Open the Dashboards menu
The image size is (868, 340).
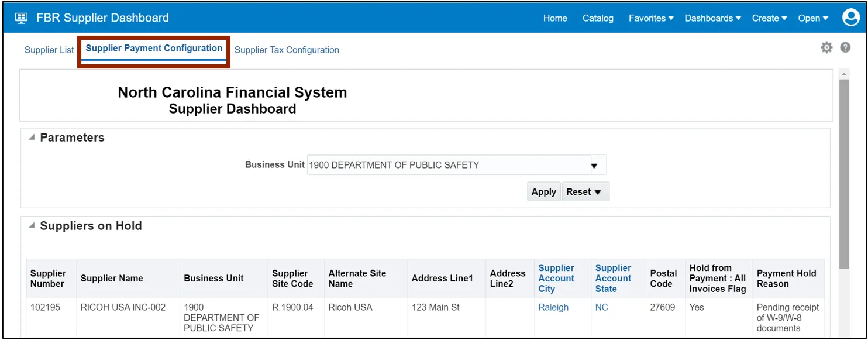pyautogui.click(x=712, y=18)
